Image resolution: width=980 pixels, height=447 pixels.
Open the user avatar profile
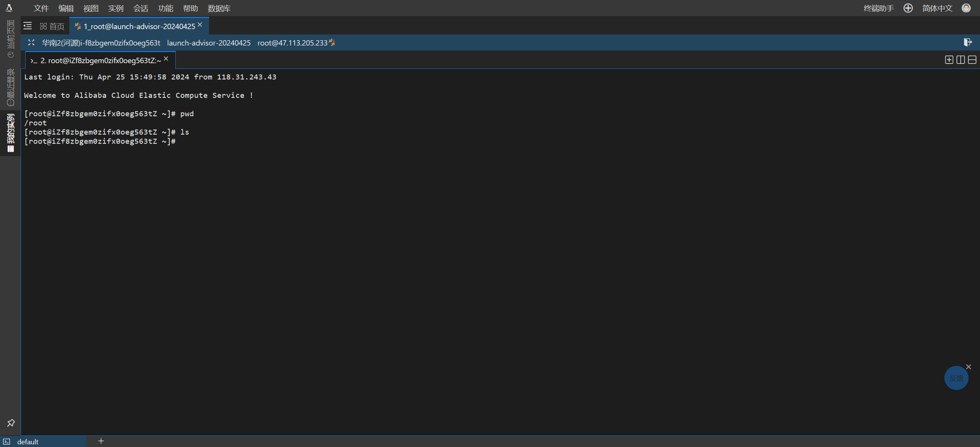(966, 8)
